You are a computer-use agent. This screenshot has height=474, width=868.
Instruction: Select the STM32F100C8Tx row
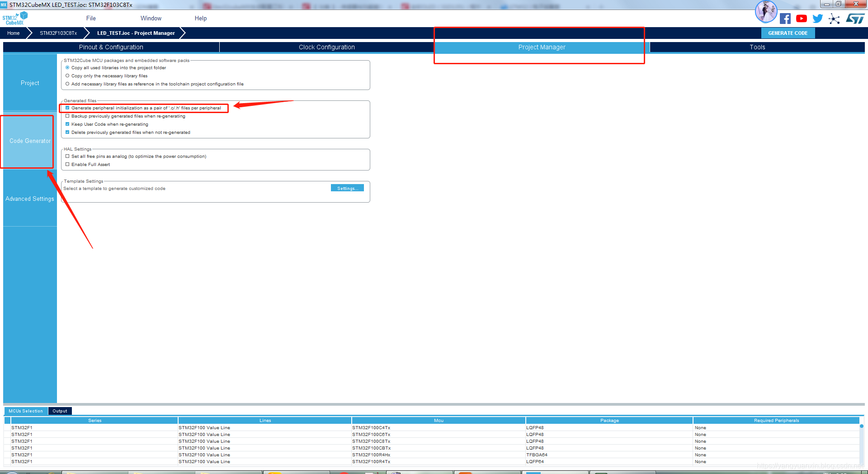click(x=432, y=441)
